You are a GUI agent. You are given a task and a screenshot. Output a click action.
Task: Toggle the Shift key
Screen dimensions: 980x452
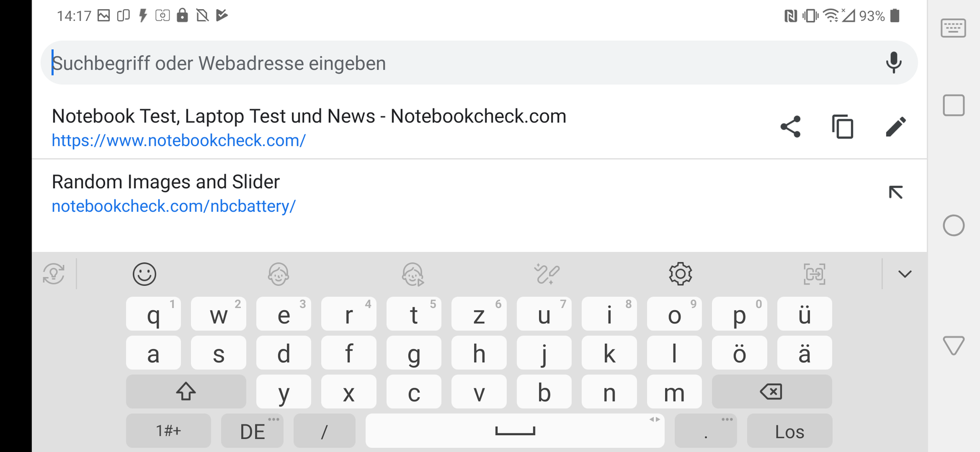[186, 392]
